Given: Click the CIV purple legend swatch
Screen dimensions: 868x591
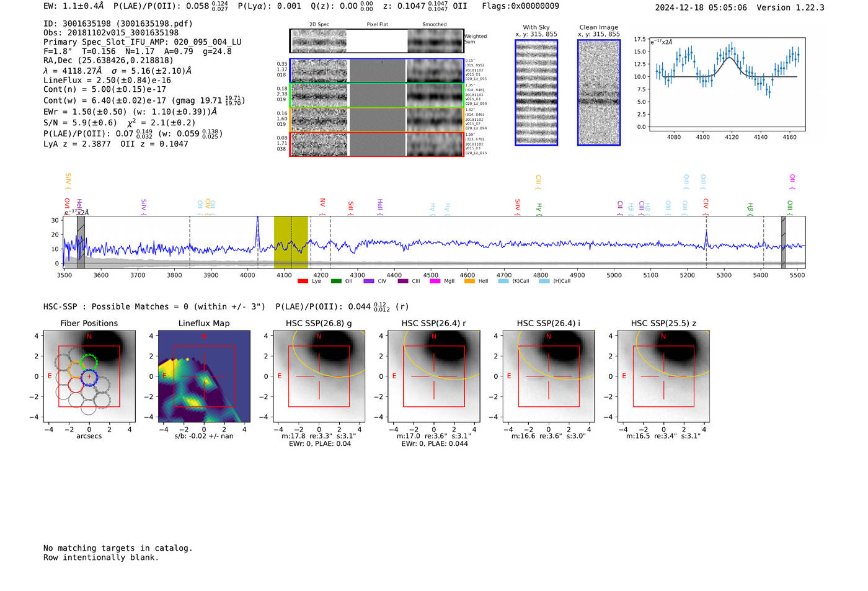Looking at the screenshot, I should click(369, 281).
